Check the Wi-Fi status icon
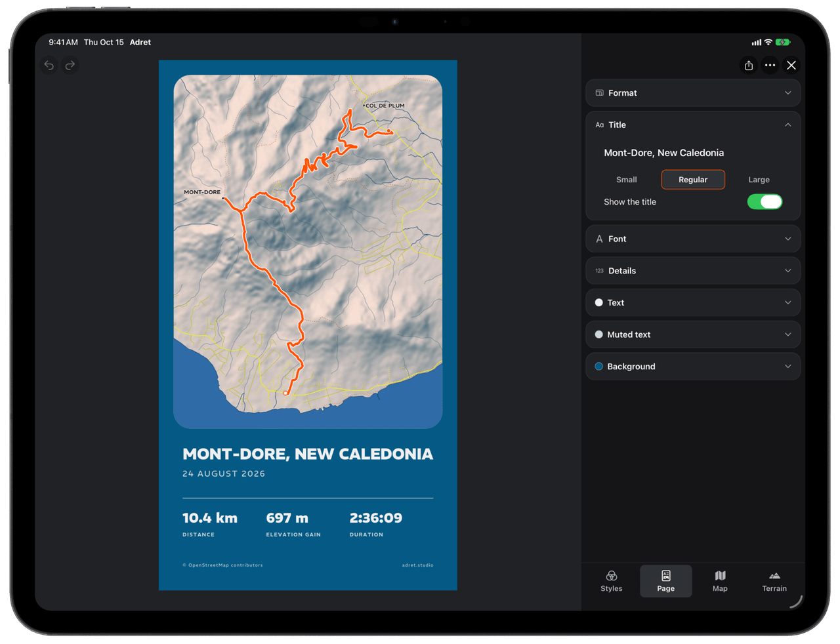The height and width of the screenshot is (644, 840). click(768, 42)
